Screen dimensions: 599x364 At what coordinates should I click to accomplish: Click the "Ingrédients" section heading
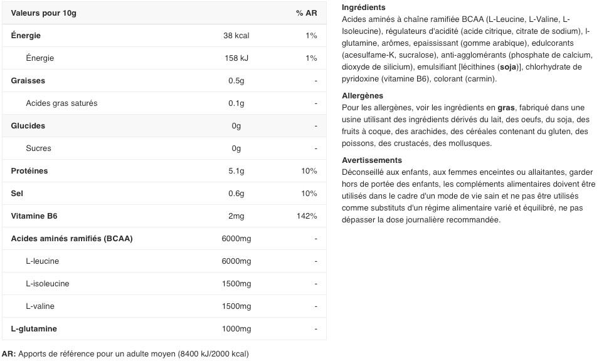[x=364, y=8]
